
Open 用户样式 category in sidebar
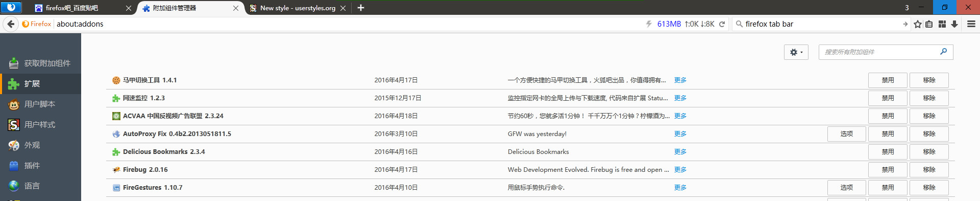click(x=40, y=125)
